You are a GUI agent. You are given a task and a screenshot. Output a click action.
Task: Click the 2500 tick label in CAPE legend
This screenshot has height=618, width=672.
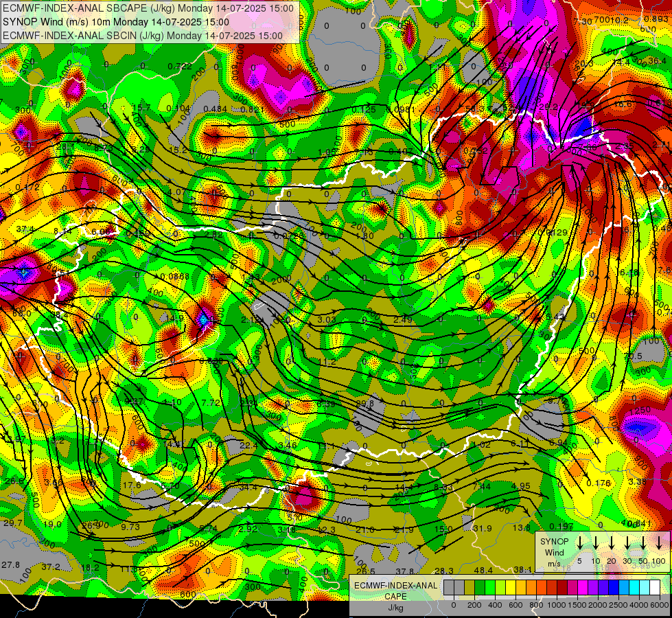tap(619, 605)
